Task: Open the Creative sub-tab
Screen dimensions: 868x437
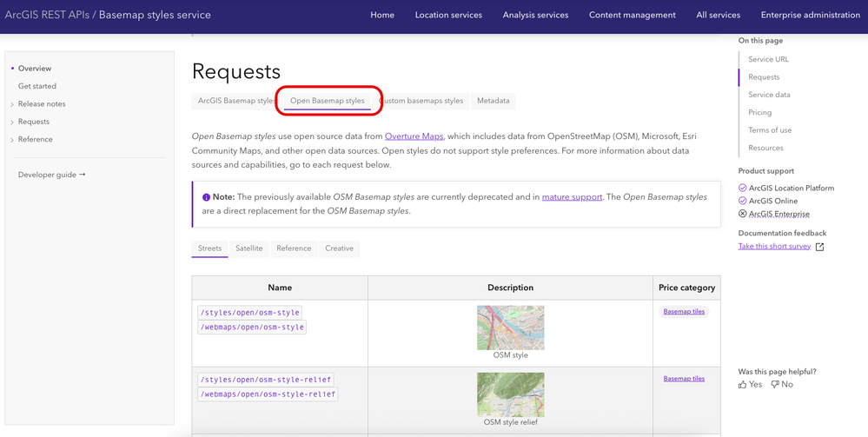Action: pos(340,248)
